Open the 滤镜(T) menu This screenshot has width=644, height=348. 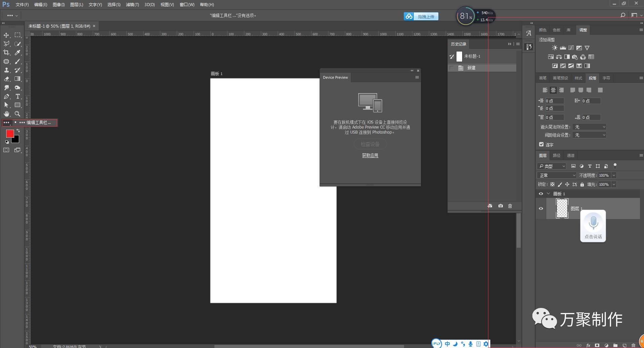132,5
